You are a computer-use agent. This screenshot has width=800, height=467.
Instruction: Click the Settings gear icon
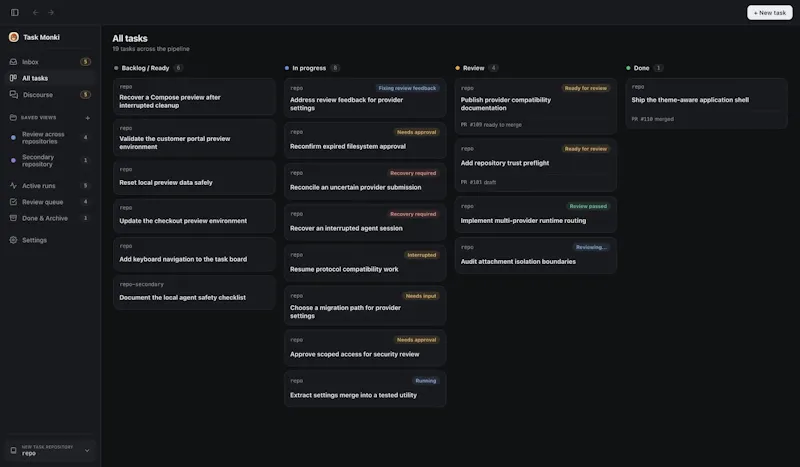[x=13, y=240]
